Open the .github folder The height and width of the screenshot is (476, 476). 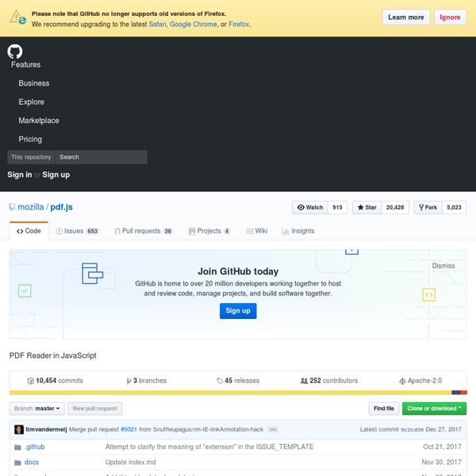pyautogui.click(x=35, y=447)
